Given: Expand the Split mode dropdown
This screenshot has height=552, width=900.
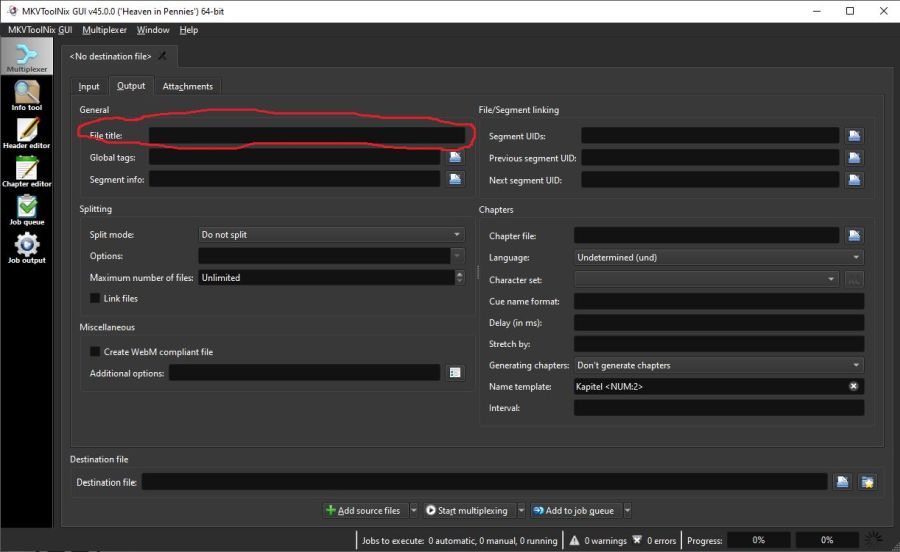Looking at the screenshot, I should (457, 235).
